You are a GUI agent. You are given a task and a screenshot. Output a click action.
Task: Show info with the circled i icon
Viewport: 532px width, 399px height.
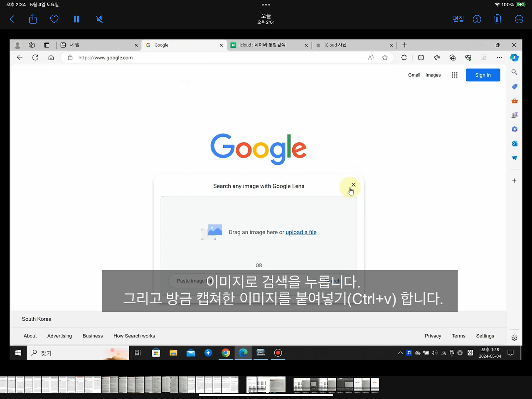click(x=477, y=19)
